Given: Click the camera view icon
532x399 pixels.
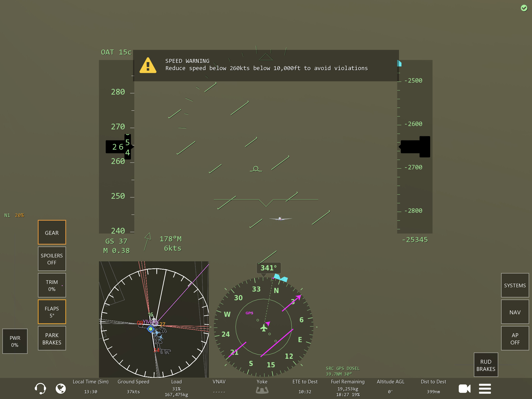Looking at the screenshot, I should click(464, 389).
